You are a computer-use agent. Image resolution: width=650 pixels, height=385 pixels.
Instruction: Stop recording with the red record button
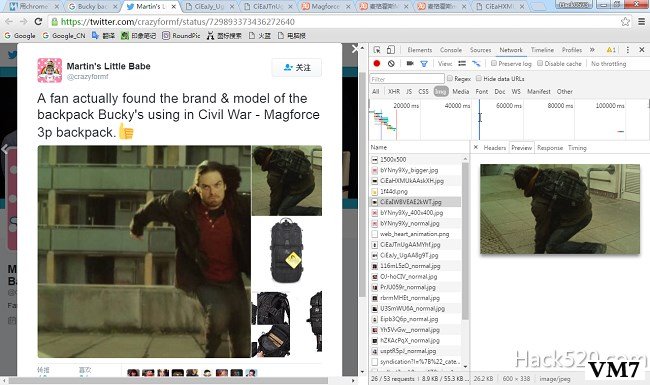click(377, 63)
